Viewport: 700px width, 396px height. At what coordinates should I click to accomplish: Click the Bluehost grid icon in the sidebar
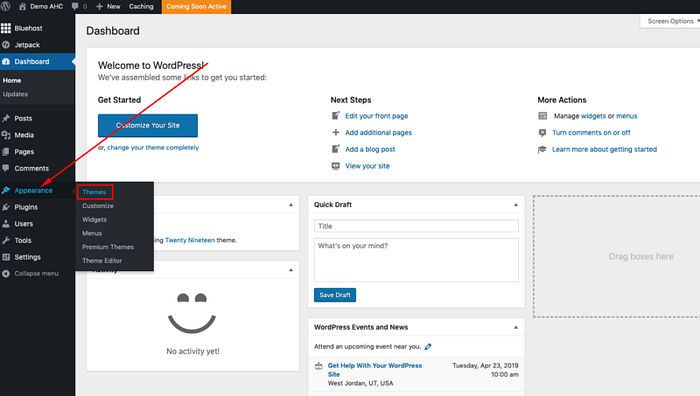6,28
